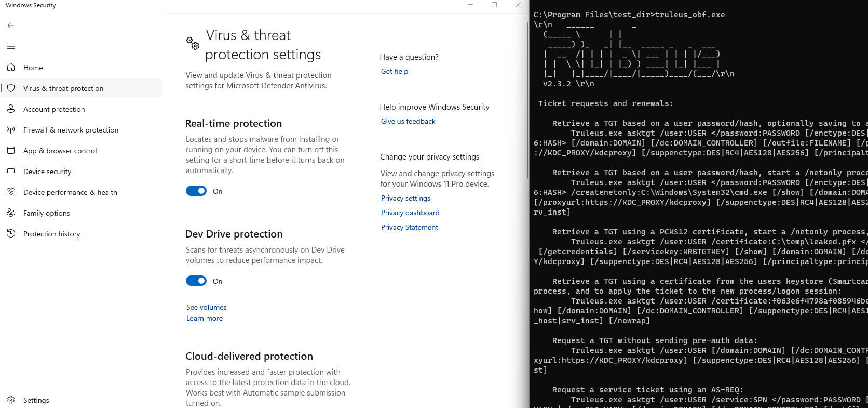Open Settings at sidebar bottom
Image resolution: width=868 pixels, height=408 pixels.
82,400
